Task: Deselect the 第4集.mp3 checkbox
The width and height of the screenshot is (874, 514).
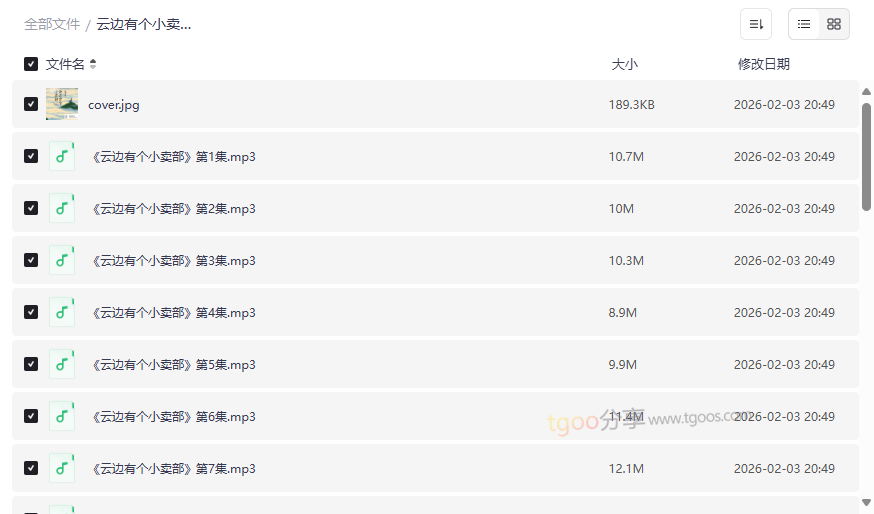Action: click(31, 312)
